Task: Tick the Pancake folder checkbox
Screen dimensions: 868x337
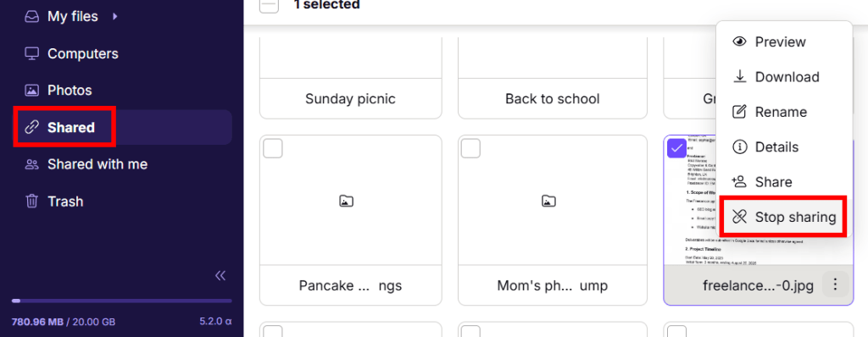Action: click(273, 148)
